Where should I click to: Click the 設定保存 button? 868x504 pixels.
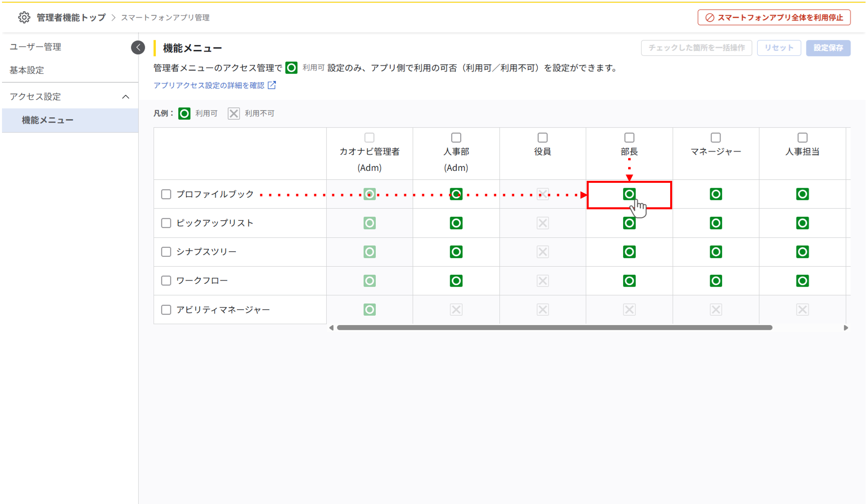(828, 48)
